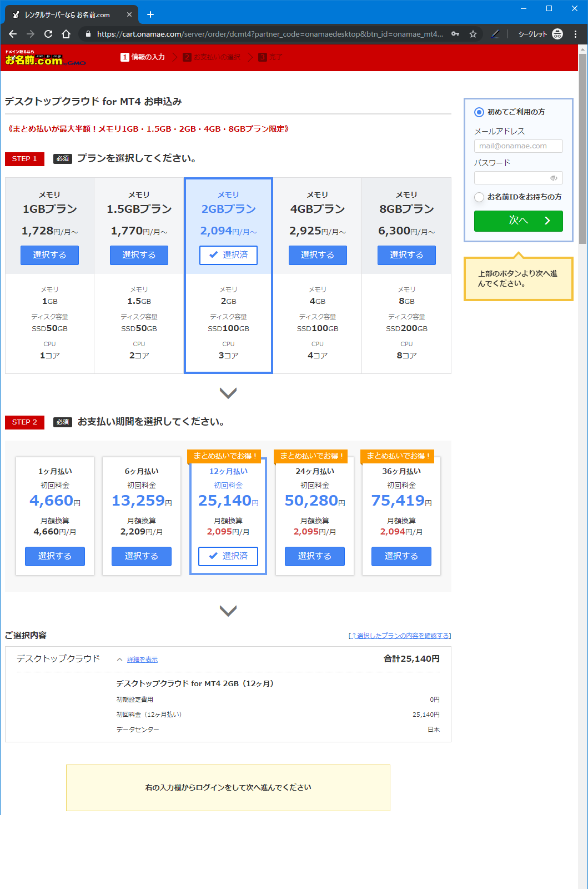Click the お名前.com logo
The image size is (588, 889).
coord(46,58)
